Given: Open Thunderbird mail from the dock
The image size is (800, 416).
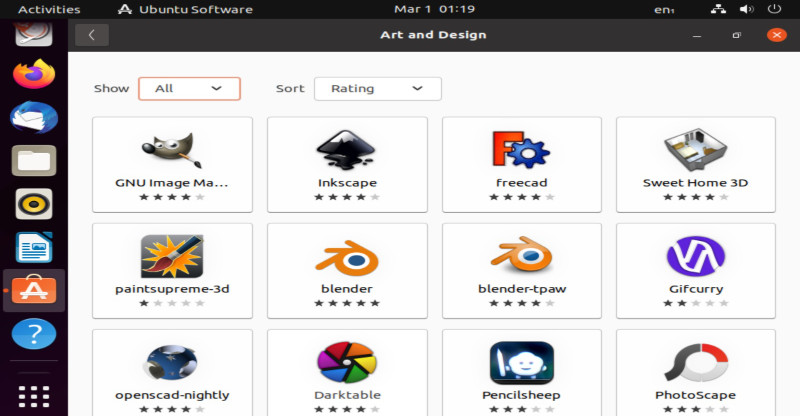Looking at the screenshot, I should coord(34,117).
